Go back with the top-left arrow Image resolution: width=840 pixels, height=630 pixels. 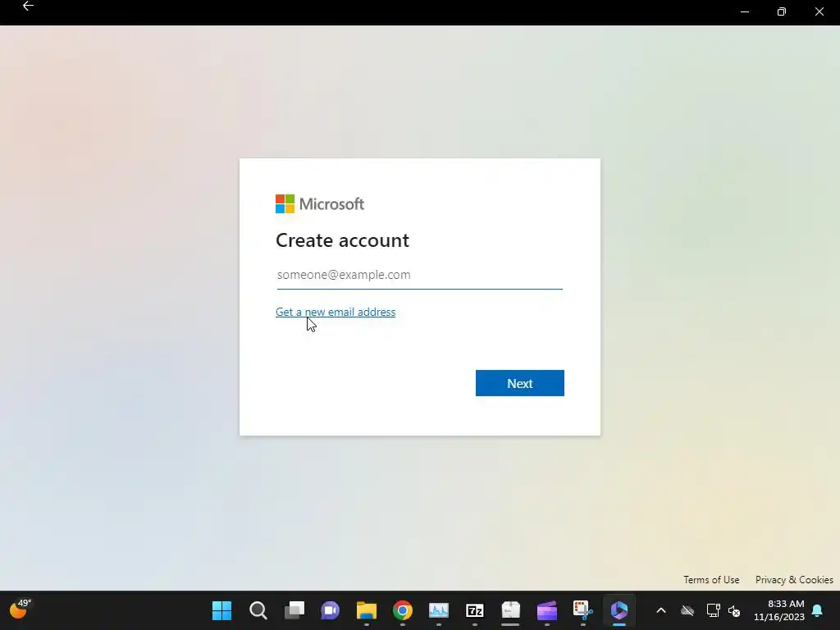(x=28, y=7)
